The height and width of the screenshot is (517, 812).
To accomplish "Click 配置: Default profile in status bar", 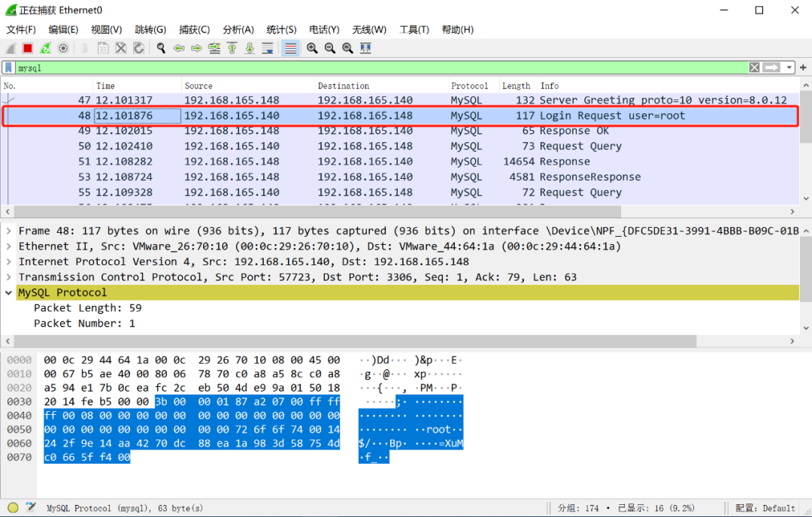I will click(x=765, y=508).
